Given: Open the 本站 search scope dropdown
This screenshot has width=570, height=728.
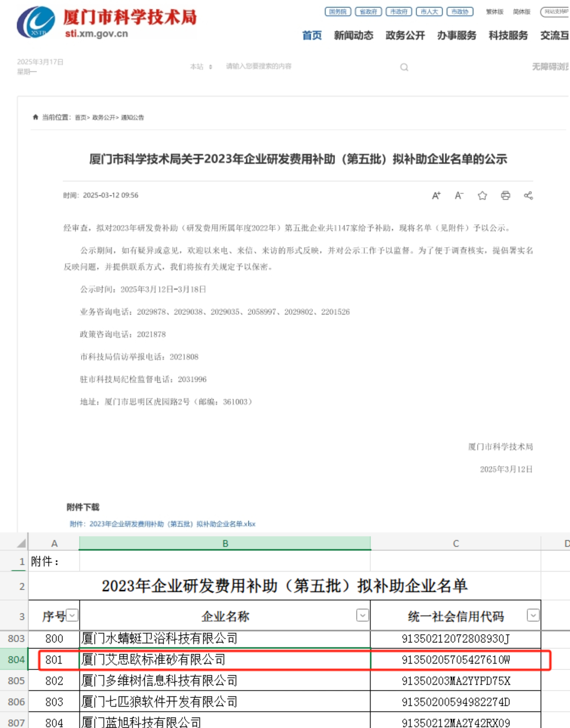Looking at the screenshot, I should coord(201,66).
